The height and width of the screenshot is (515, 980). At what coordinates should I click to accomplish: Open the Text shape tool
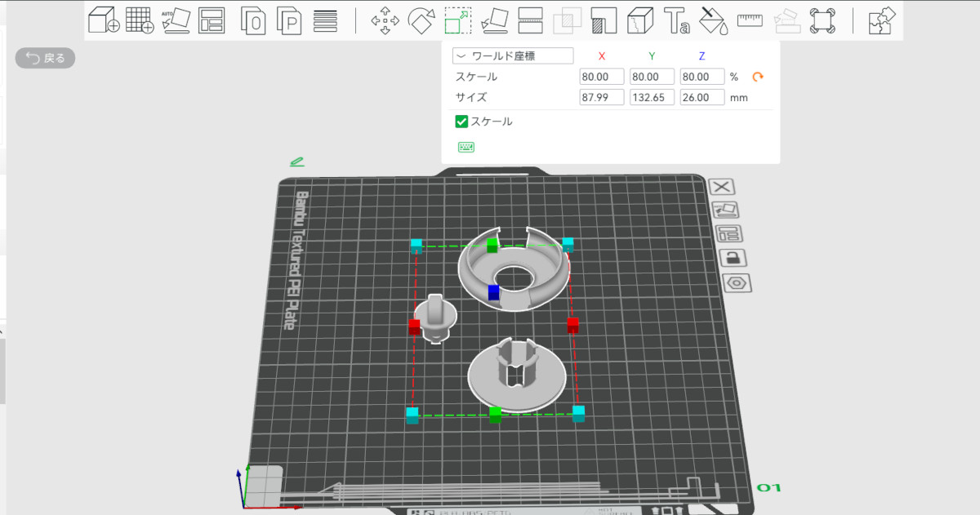click(x=676, y=20)
